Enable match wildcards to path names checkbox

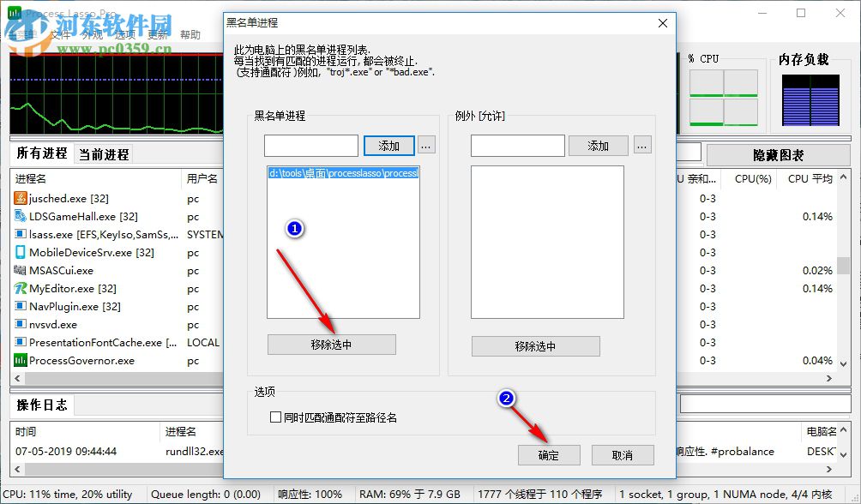275,417
